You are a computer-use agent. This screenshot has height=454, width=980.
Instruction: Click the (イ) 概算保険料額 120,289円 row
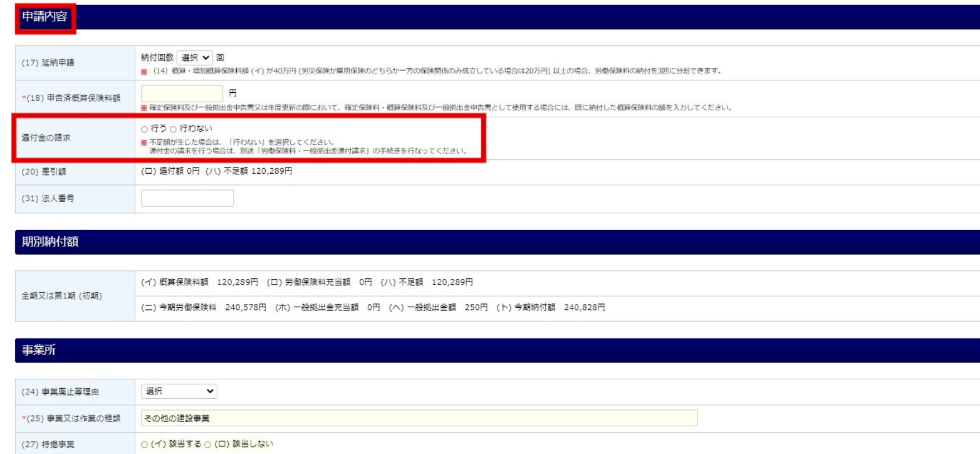pos(307,282)
